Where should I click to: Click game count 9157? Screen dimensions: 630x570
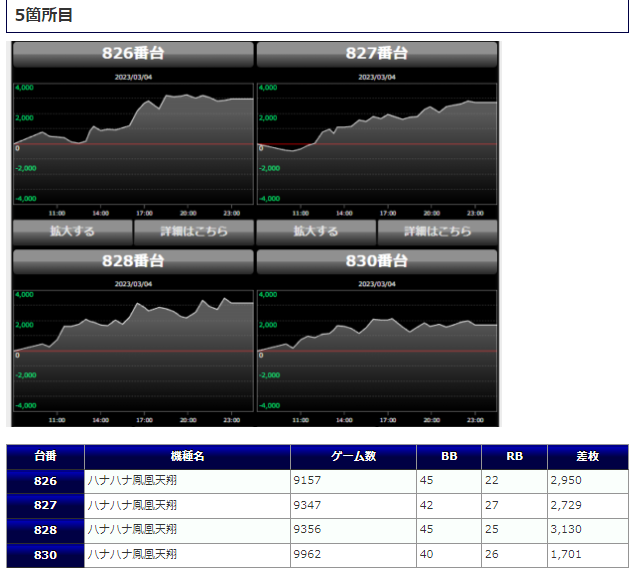click(x=307, y=480)
